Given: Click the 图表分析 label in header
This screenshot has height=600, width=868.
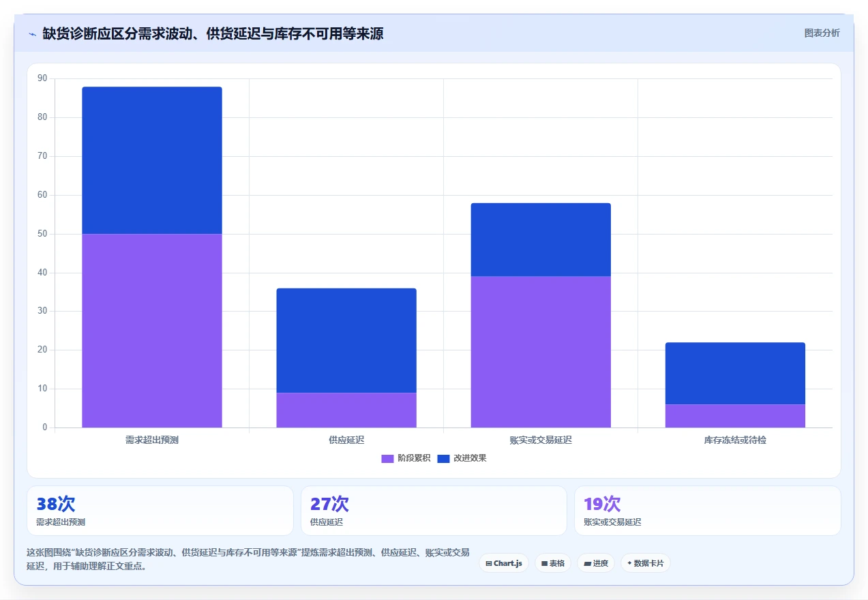Looking at the screenshot, I should point(822,33).
